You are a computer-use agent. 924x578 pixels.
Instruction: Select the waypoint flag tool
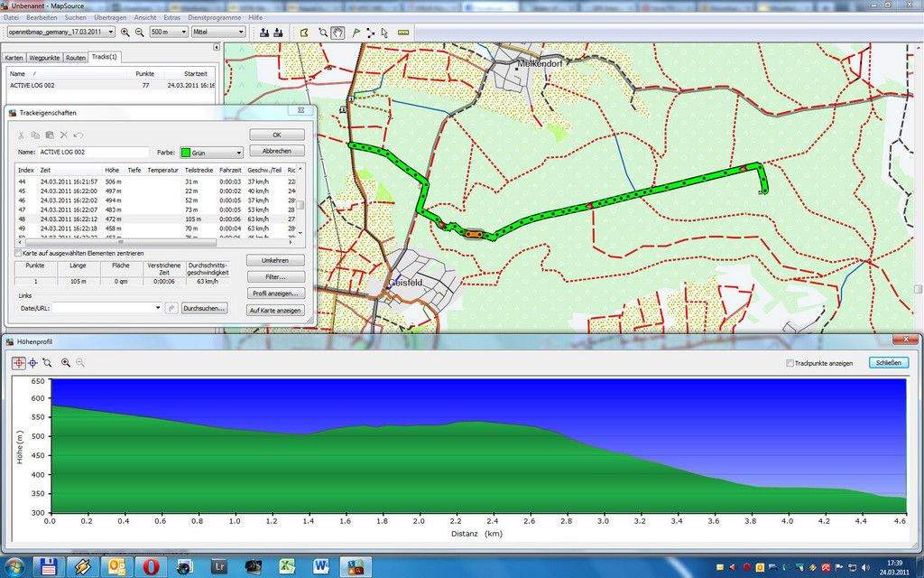click(x=356, y=33)
